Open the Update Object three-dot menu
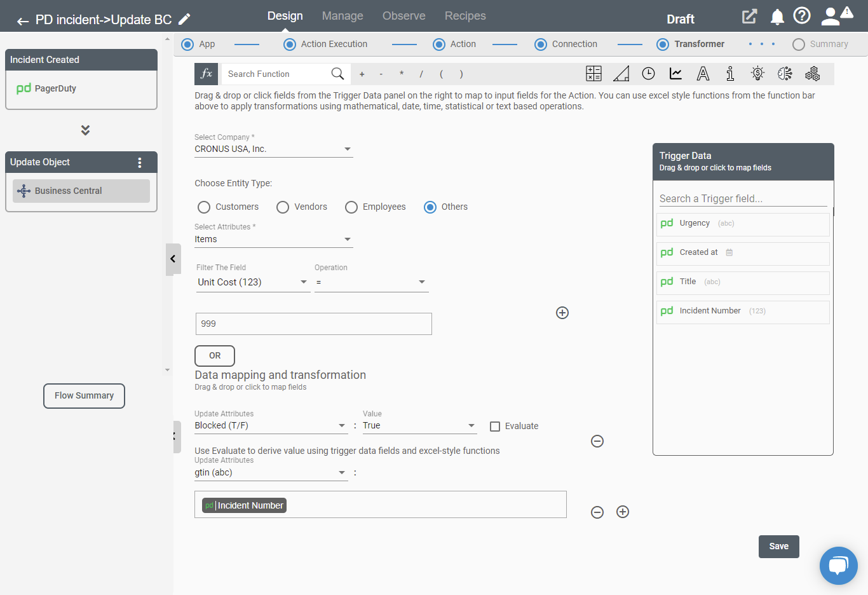The height and width of the screenshot is (595, 868). pyautogui.click(x=140, y=163)
